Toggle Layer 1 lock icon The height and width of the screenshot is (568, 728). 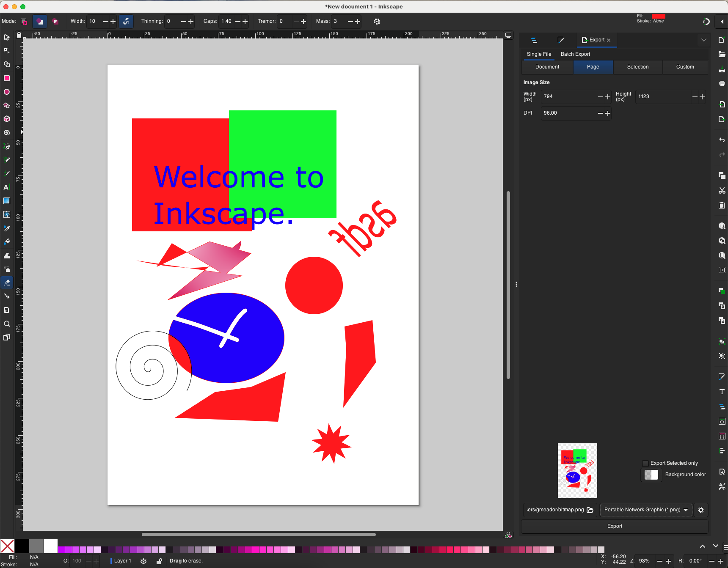pyautogui.click(x=159, y=561)
